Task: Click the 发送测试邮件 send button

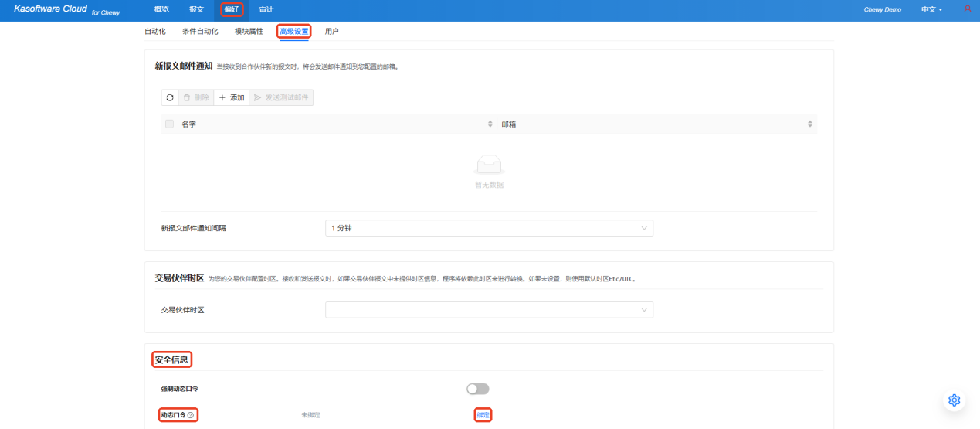Action: pyautogui.click(x=281, y=97)
